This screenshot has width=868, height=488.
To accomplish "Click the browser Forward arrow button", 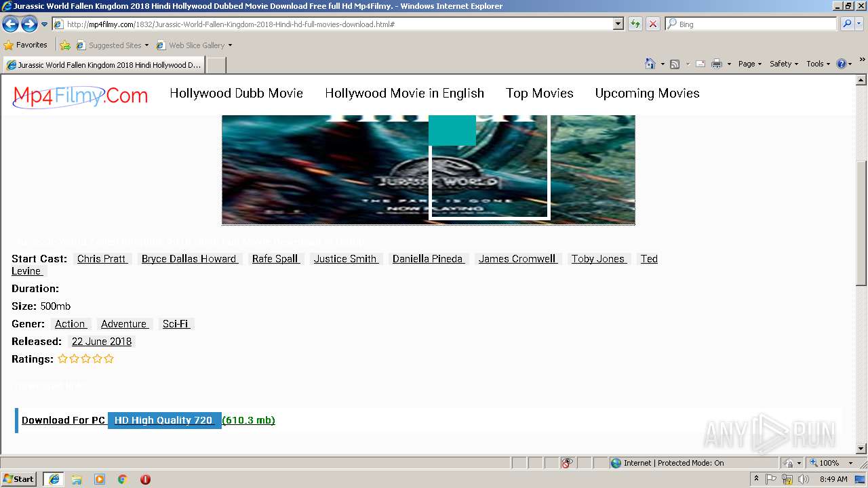I will tap(29, 24).
